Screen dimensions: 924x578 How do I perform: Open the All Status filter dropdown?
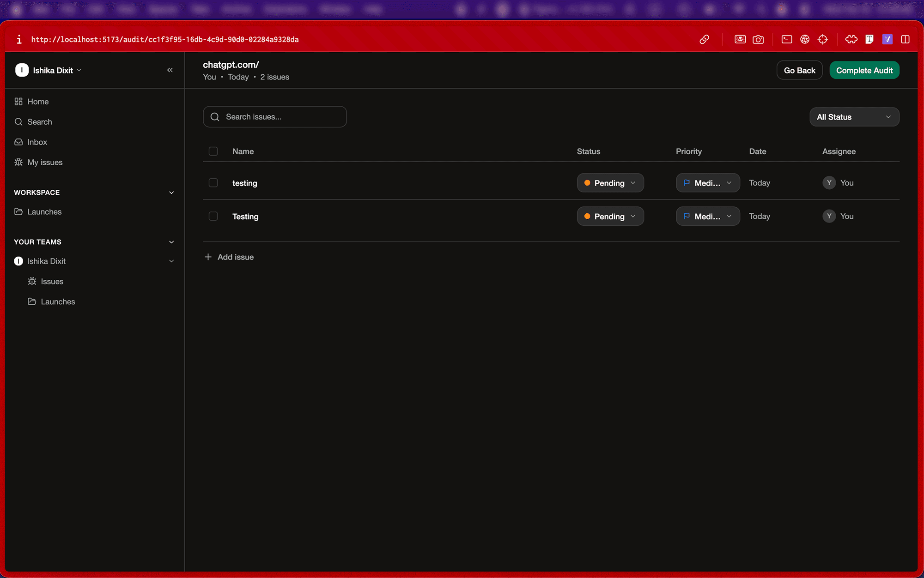pyautogui.click(x=854, y=117)
